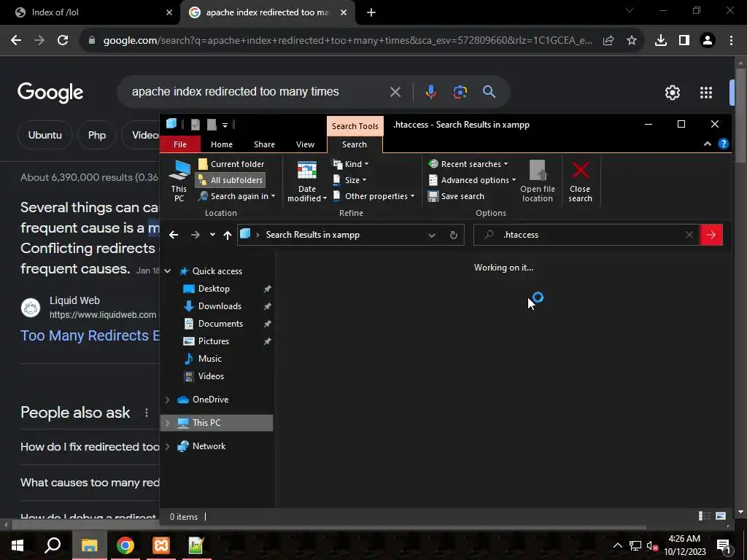Refresh the Explorer search results

(x=454, y=236)
